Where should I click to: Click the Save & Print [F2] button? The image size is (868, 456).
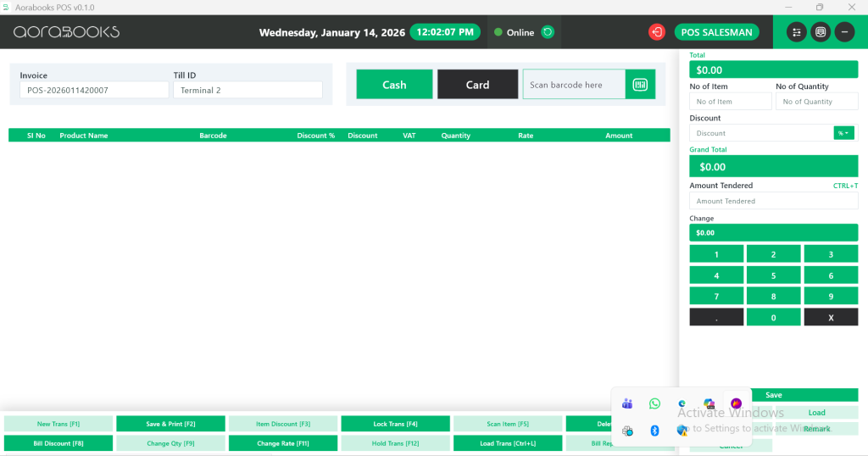170,424
